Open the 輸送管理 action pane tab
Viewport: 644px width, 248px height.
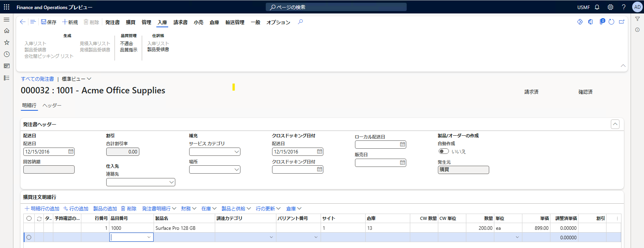pyautogui.click(x=235, y=22)
